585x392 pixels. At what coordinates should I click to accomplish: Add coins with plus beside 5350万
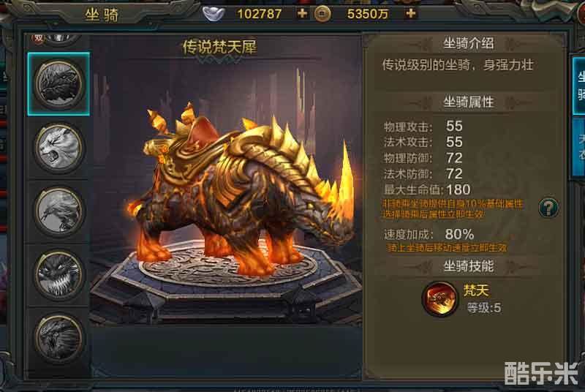coord(411,13)
